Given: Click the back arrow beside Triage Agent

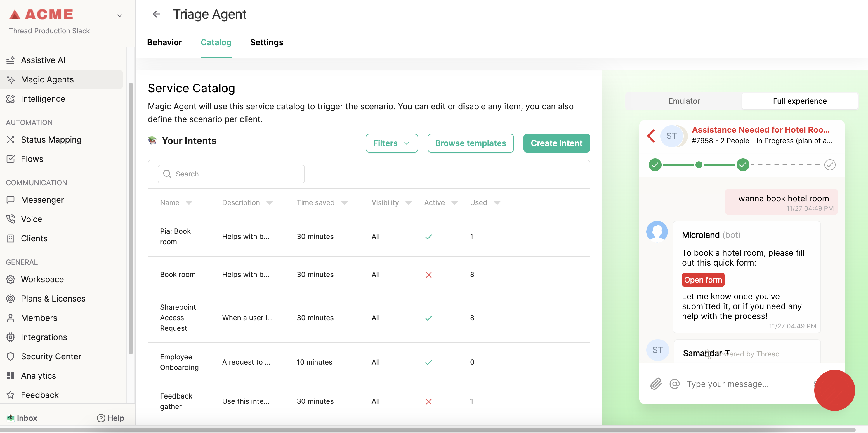Looking at the screenshot, I should click(x=156, y=14).
